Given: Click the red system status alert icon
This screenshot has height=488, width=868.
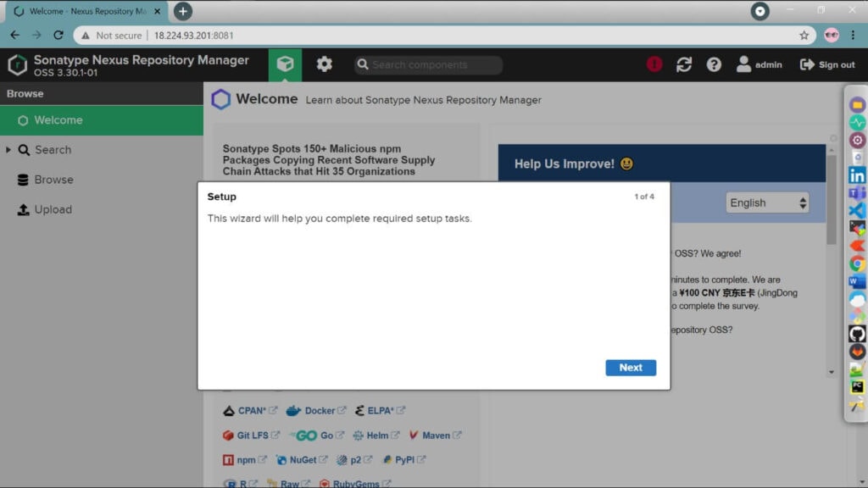Looking at the screenshot, I should 654,64.
